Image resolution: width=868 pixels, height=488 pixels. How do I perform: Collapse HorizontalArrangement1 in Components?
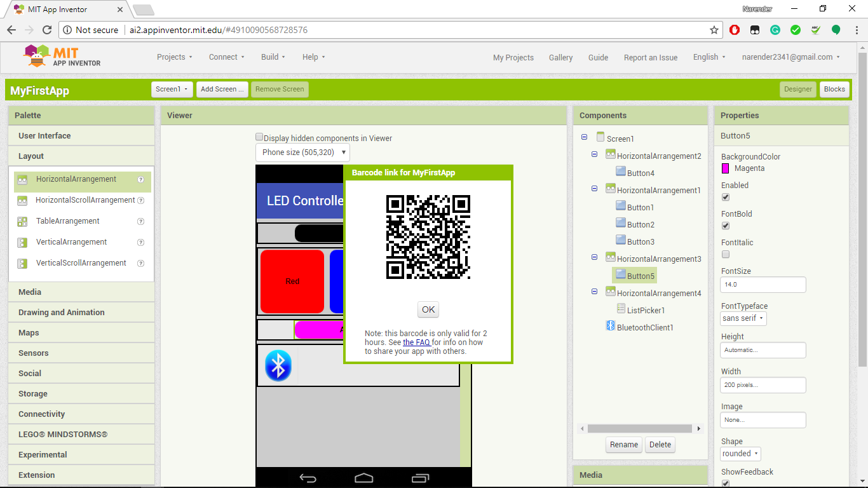pyautogui.click(x=595, y=189)
